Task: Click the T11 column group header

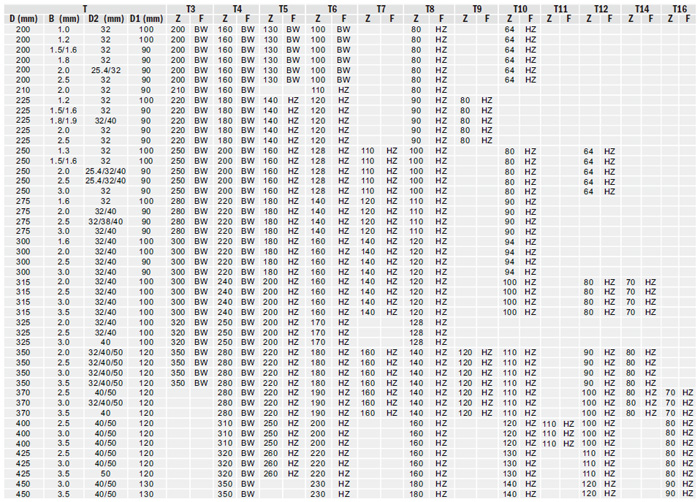Action: [559, 8]
